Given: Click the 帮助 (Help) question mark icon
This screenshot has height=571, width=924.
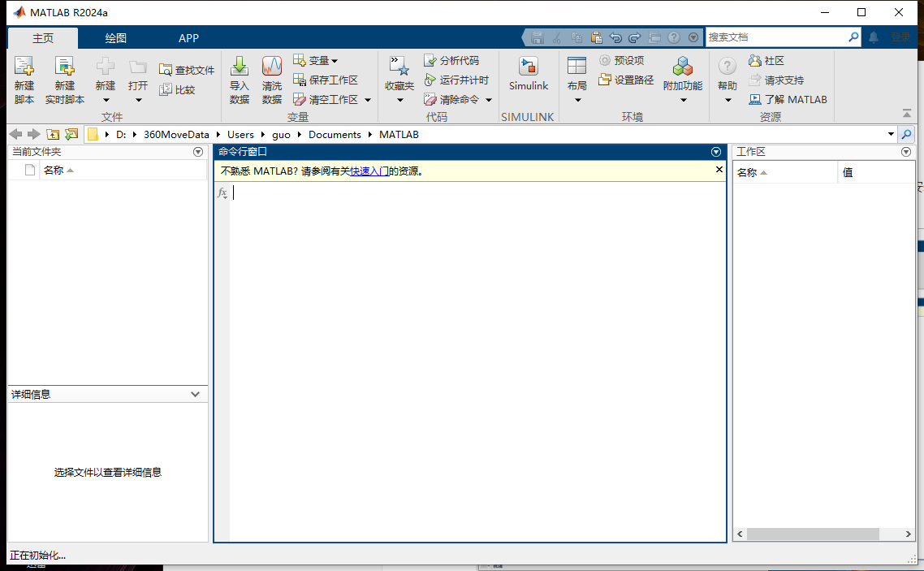Looking at the screenshot, I should (x=728, y=66).
